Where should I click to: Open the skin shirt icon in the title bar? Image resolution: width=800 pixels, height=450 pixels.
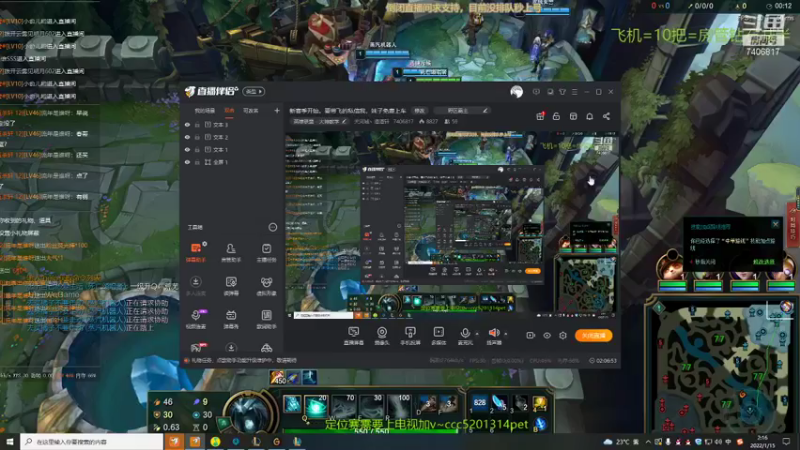[562, 92]
